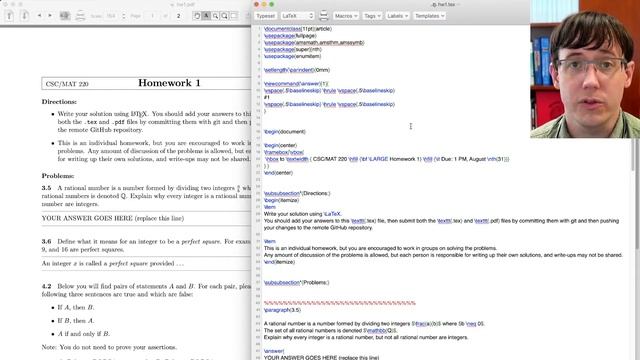Go to previous page in PDF window
640x360 pixels.
10,16
